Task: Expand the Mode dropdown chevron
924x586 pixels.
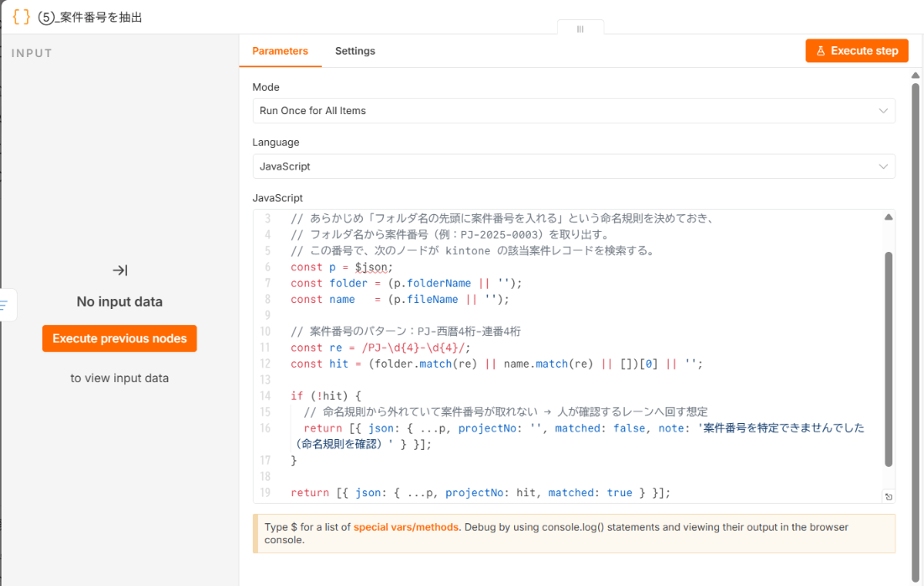Action: click(883, 111)
